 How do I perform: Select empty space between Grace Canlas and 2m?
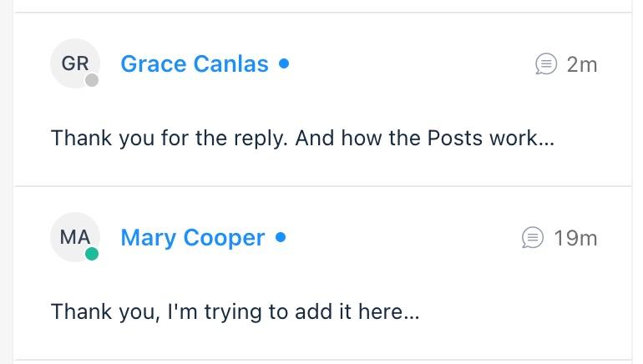click(x=410, y=64)
